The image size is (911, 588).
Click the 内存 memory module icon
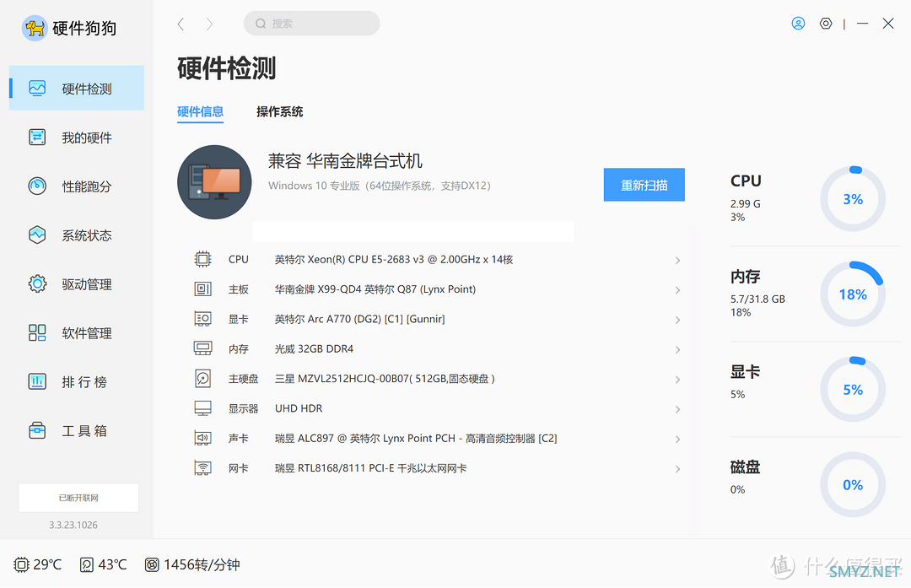[x=202, y=348]
